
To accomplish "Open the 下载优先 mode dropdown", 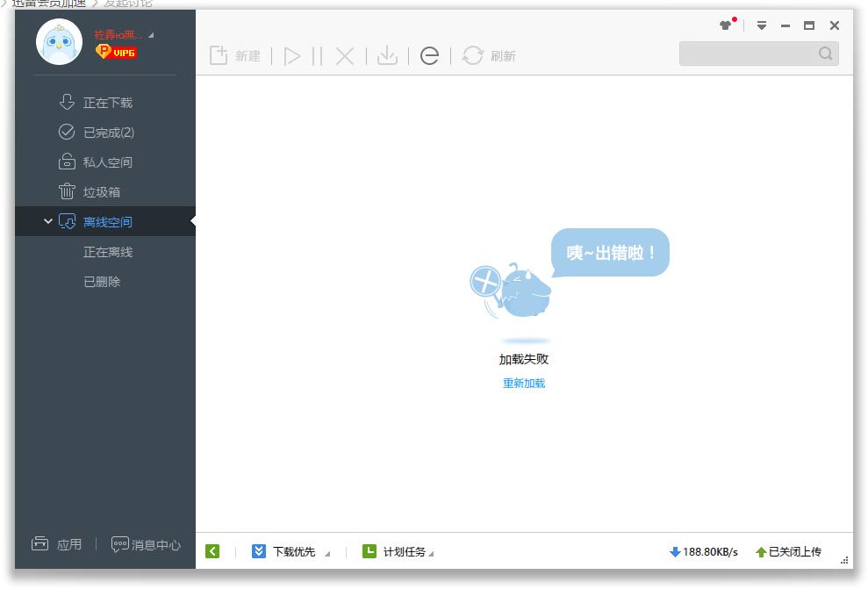I will click(290, 552).
